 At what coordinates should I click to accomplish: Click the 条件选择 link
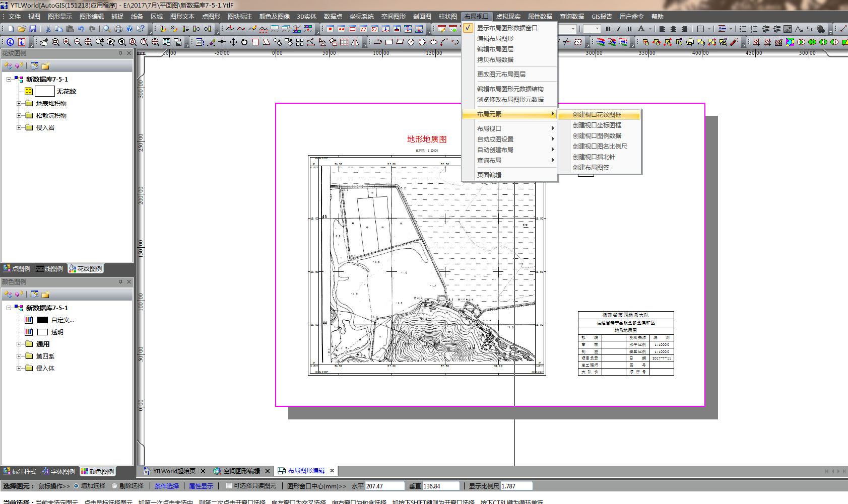coord(167,486)
